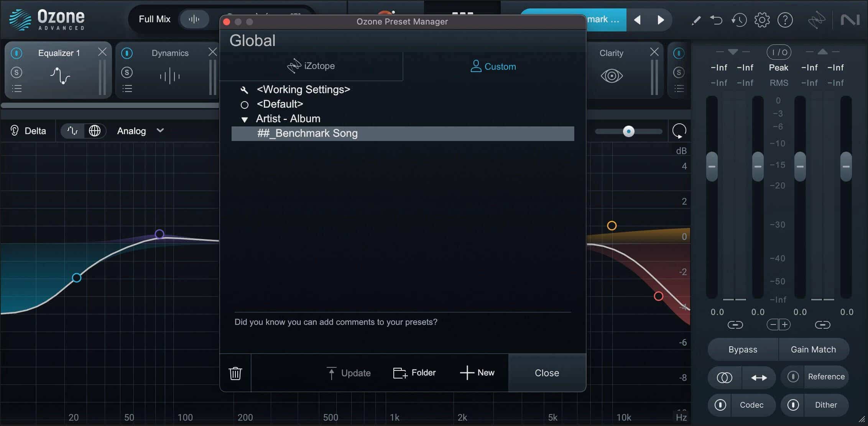Remove the Clarity module with its X
Screen dimensions: 868x426
click(x=654, y=52)
